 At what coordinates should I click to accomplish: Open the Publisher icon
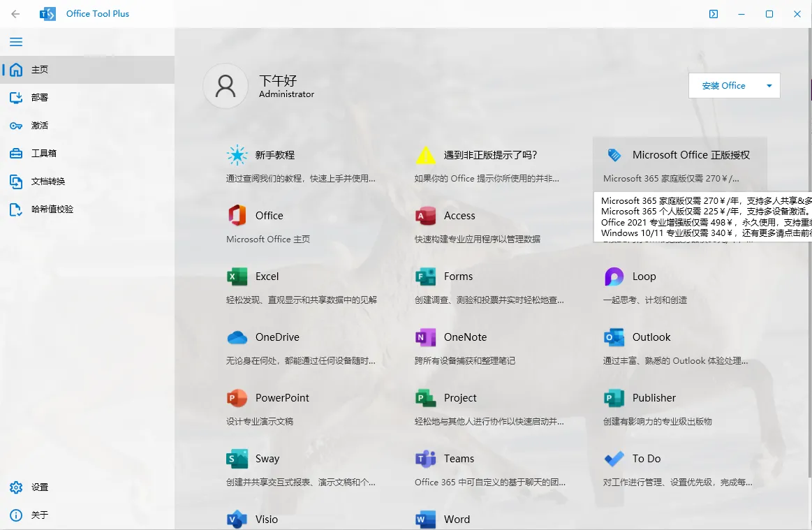click(x=614, y=398)
